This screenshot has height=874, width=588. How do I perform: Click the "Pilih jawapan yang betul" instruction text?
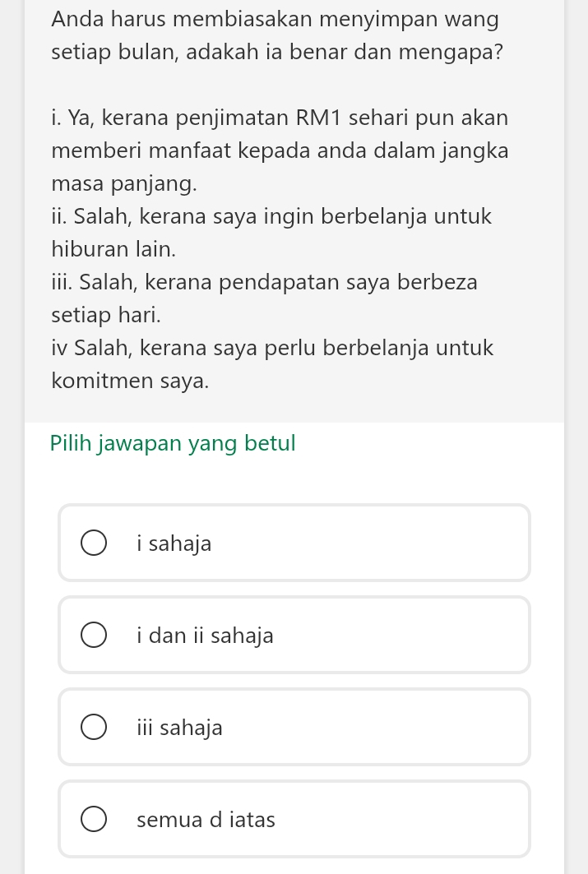point(173,443)
